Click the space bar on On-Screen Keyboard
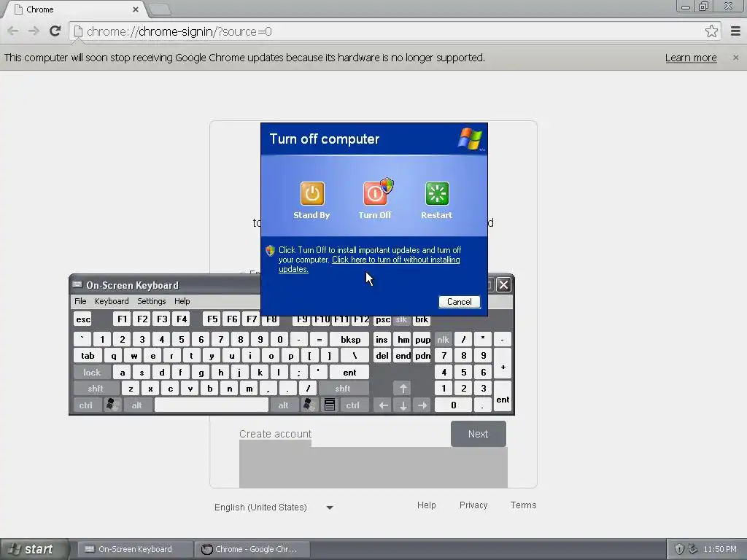The height and width of the screenshot is (560, 747). pos(212,405)
